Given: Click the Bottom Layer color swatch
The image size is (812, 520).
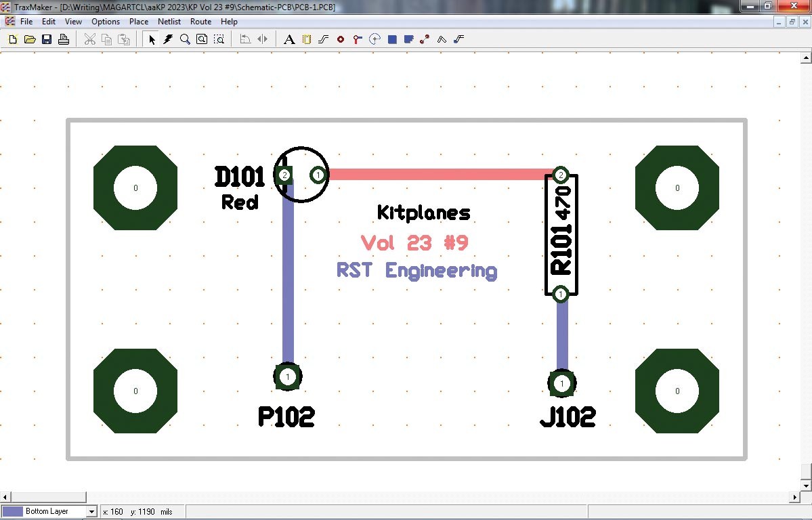Looking at the screenshot, I should [13, 512].
